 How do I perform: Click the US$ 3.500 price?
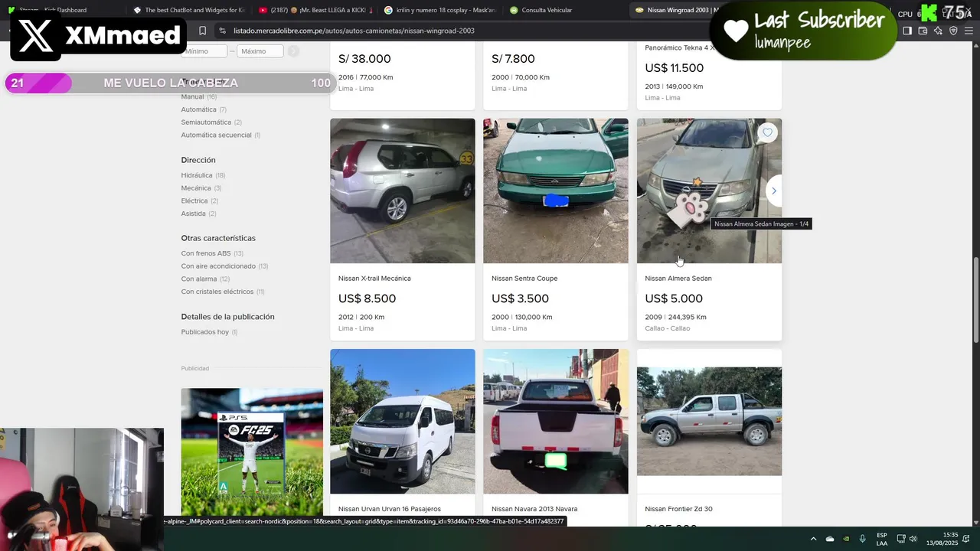520,298
